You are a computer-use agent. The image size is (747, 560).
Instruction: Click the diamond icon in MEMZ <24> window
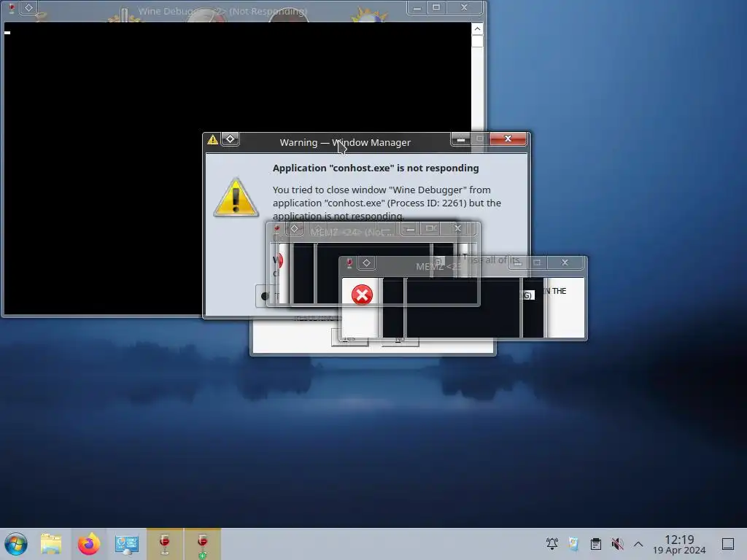click(x=295, y=228)
